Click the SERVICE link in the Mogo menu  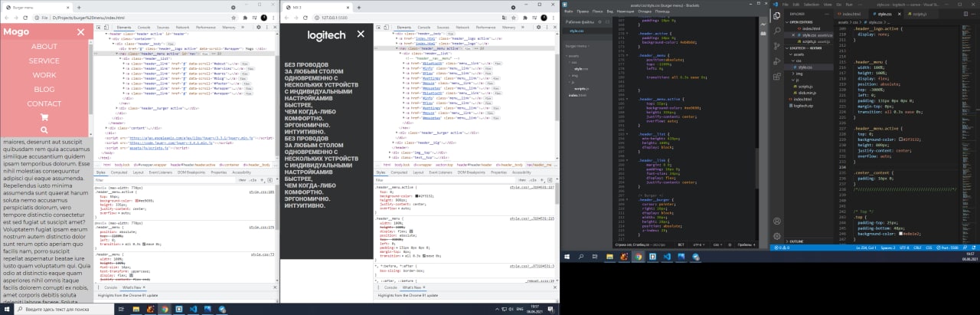tap(44, 61)
